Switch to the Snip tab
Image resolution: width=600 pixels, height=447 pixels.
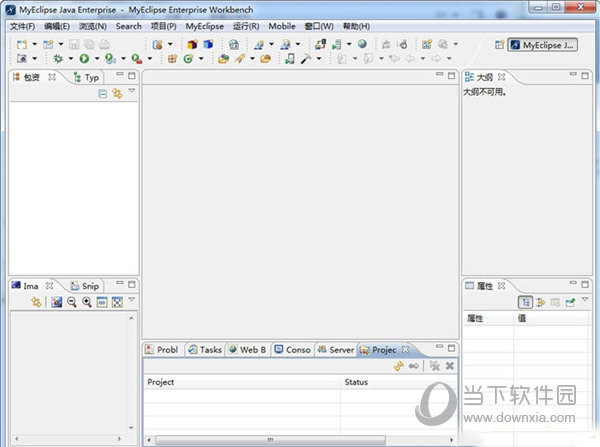click(85, 286)
